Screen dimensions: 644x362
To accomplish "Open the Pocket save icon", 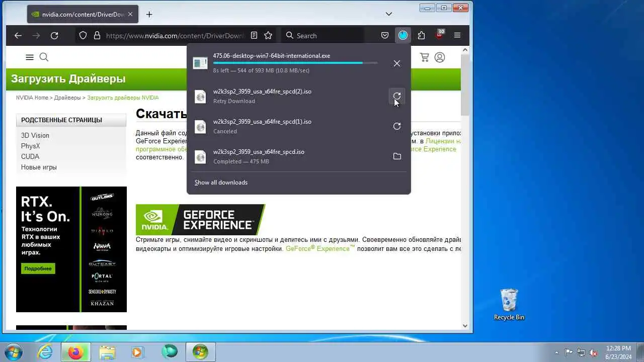I will pyautogui.click(x=385, y=36).
